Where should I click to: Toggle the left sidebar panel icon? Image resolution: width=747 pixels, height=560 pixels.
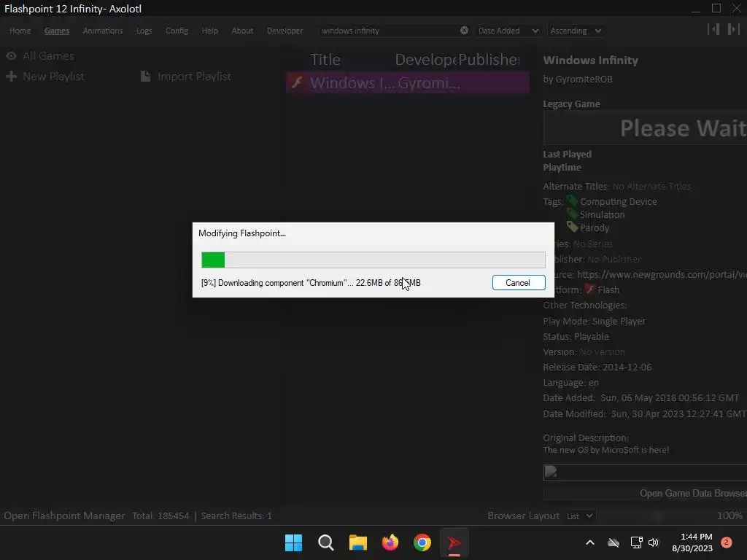(713, 29)
